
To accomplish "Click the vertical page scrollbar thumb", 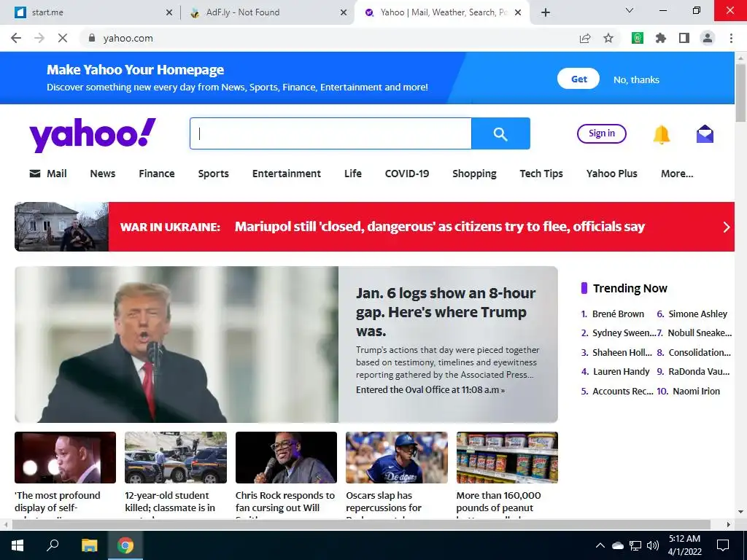I will (x=741, y=93).
